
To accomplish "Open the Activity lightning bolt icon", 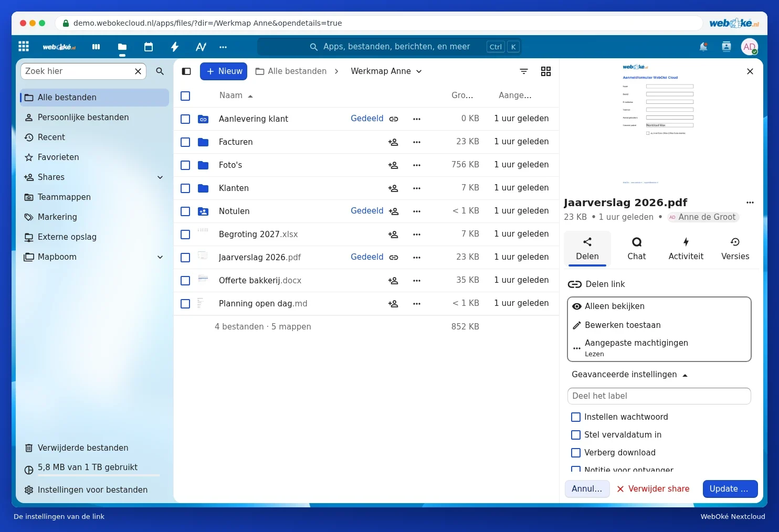I will click(x=175, y=47).
